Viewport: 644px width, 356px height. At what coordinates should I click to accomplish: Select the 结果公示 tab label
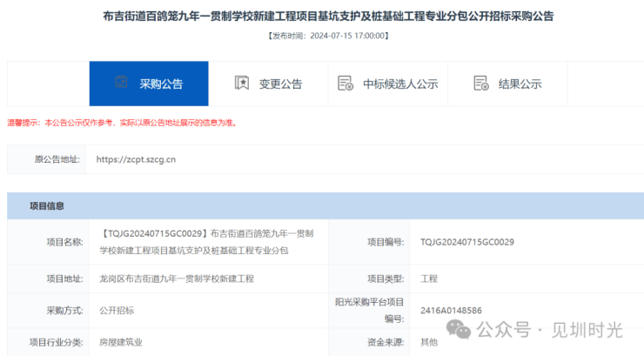coord(520,84)
